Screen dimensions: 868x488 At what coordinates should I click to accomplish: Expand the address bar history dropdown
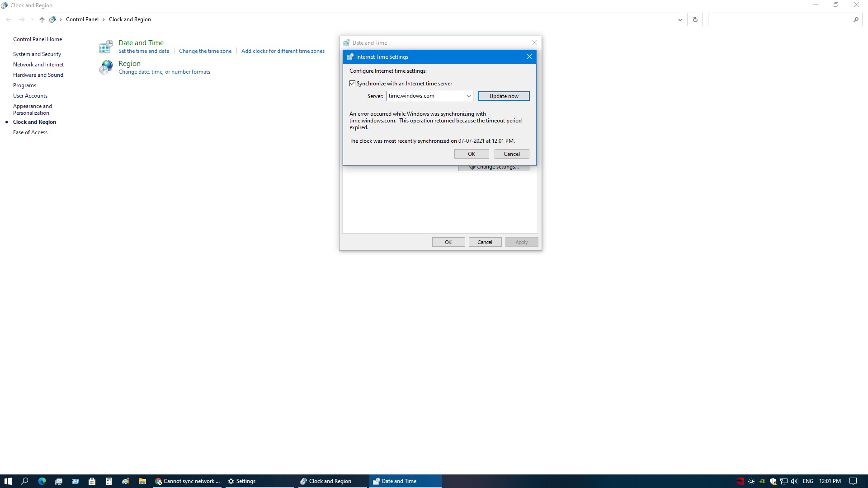(680, 19)
